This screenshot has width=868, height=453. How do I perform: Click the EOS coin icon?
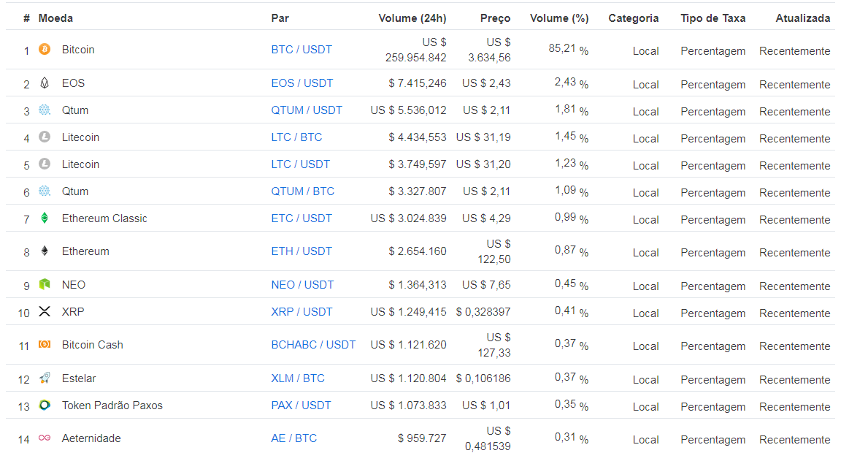tap(45, 83)
